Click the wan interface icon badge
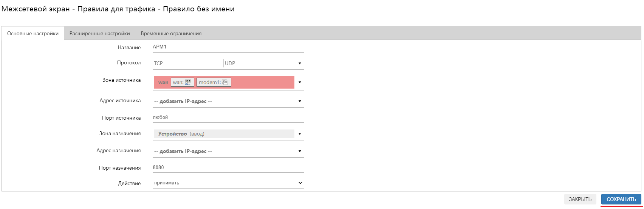Screen dimensions: 644x209 [x=183, y=82]
